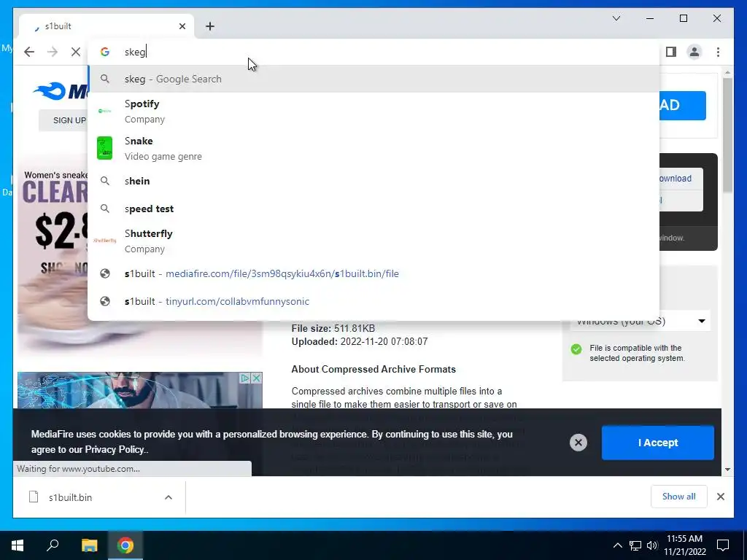Open the operating system dropdown arrow
Image resolution: width=747 pixels, height=560 pixels.
click(x=702, y=322)
